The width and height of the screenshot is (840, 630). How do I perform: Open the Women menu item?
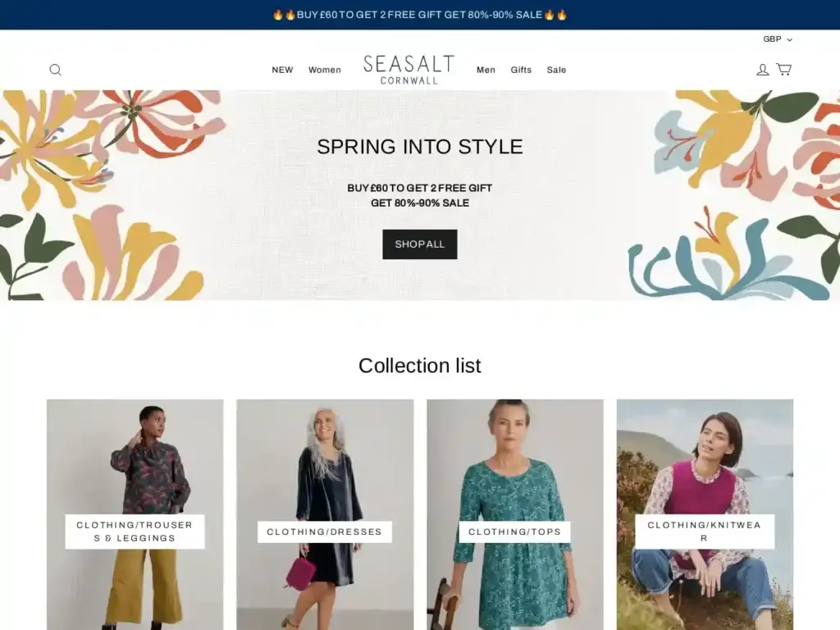pos(325,70)
